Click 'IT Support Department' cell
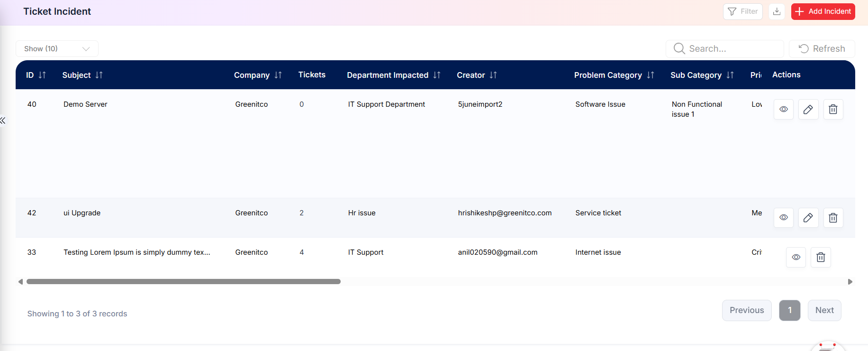The width and height of the screenshot is (868, 351). tap(387, 104)
